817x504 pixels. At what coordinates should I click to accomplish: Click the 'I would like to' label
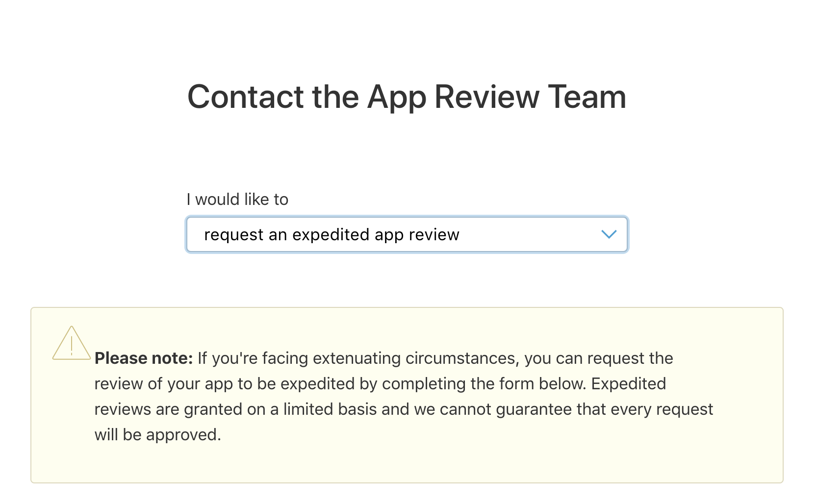[237, 200]
